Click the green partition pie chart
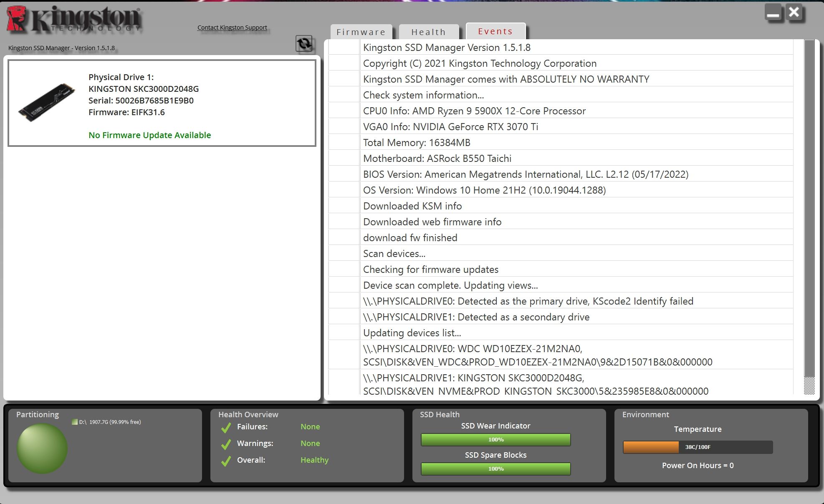The height and width of the screenshot is (504, 824). point(42,449)
